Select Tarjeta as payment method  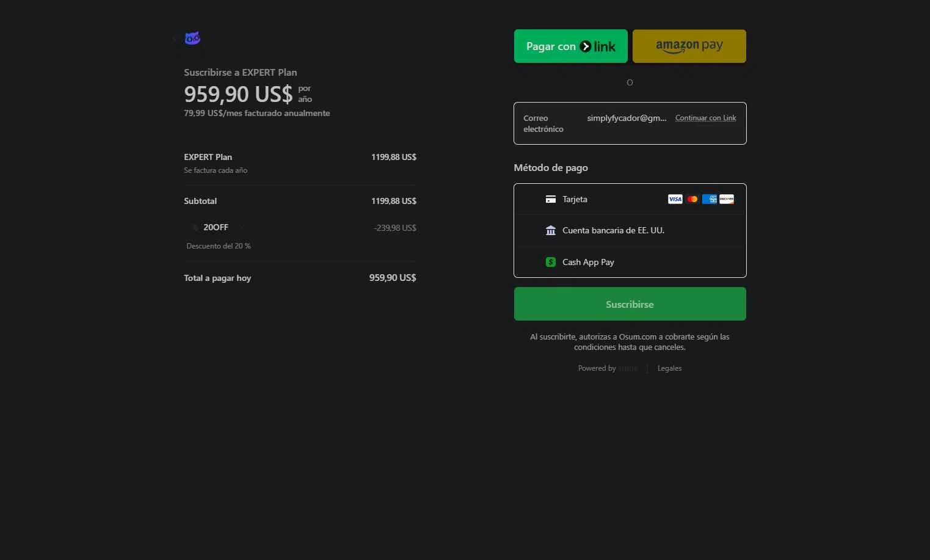point(630,199)
